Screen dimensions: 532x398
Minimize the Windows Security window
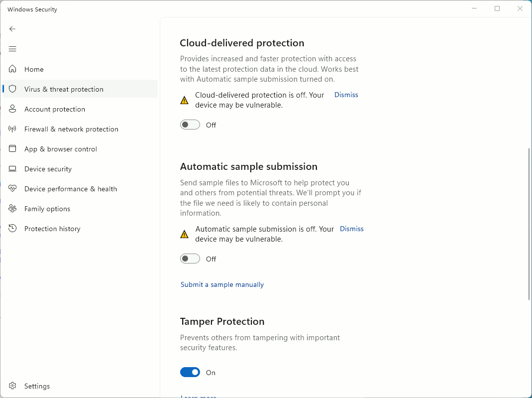click(x=474, y=8)
